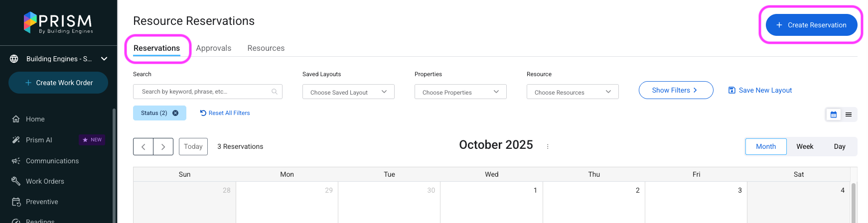
Task: Open the Resources tab
Action: [x=266, y=48]
